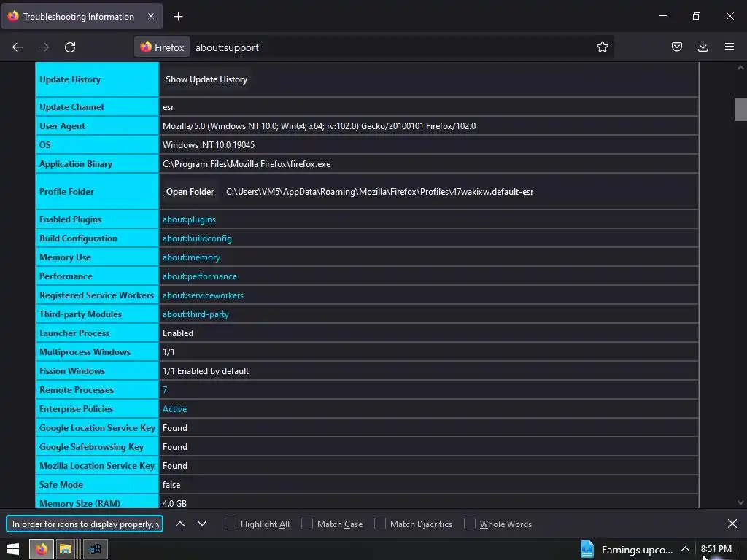The image size is (747, 560).
Task: Click the Safe Mode false value
Action: coord(171,485)
